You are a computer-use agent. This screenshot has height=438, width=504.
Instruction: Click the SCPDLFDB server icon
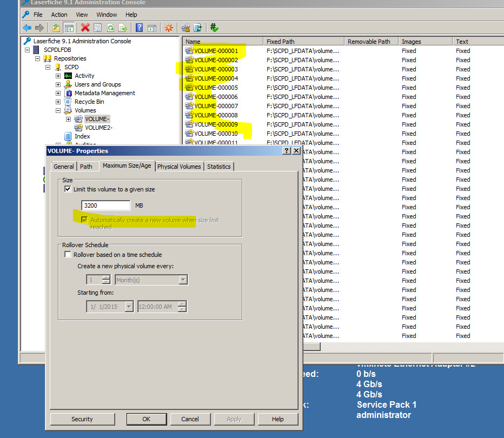click(36, 50)
